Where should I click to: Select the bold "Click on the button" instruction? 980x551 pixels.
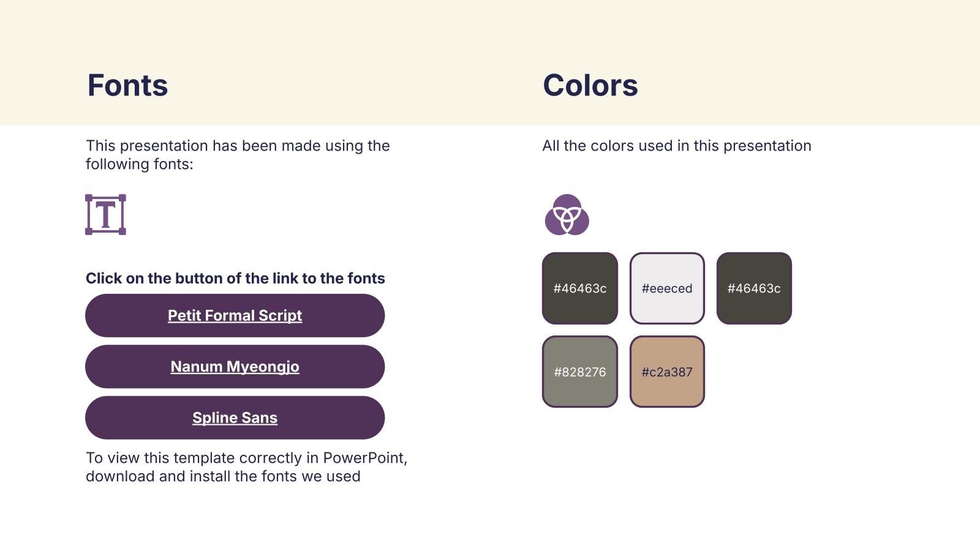coord(235,279)
